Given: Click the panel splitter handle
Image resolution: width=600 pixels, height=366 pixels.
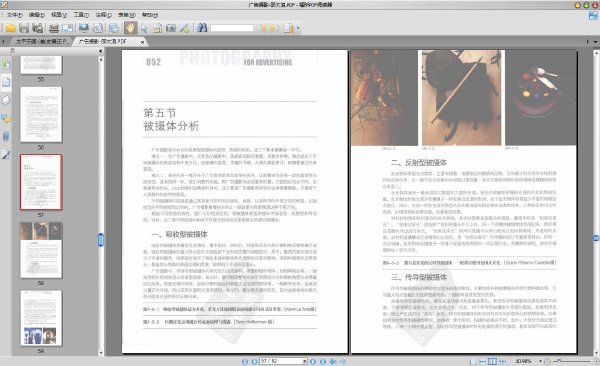Looking at the screenshot, I should pyautogui.click(x=101, y=240).
